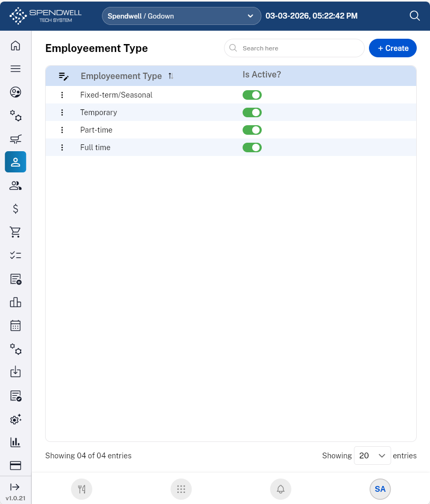Screen dimensions: 430x504
Task: Open row menu for Part-time
Action: [x=62, y=130]
